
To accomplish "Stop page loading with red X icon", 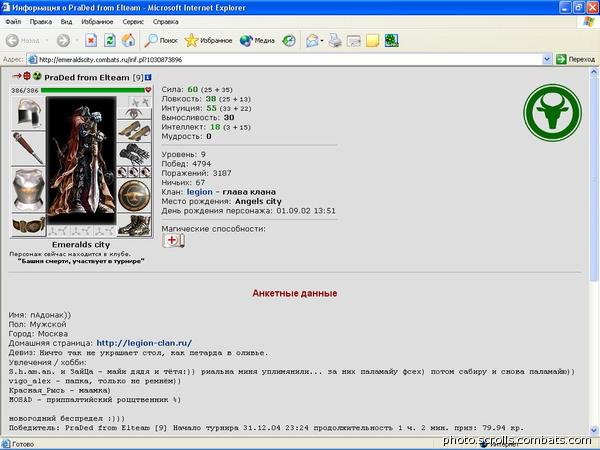I will tap(91, 40).
